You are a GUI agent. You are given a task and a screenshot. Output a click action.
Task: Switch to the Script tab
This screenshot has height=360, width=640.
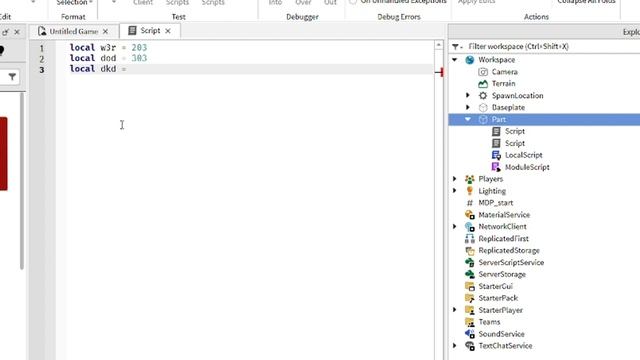150,31
